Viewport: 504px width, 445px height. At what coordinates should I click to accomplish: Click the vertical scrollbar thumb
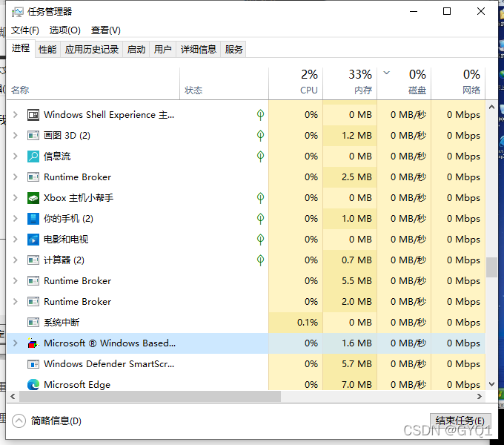491,267
